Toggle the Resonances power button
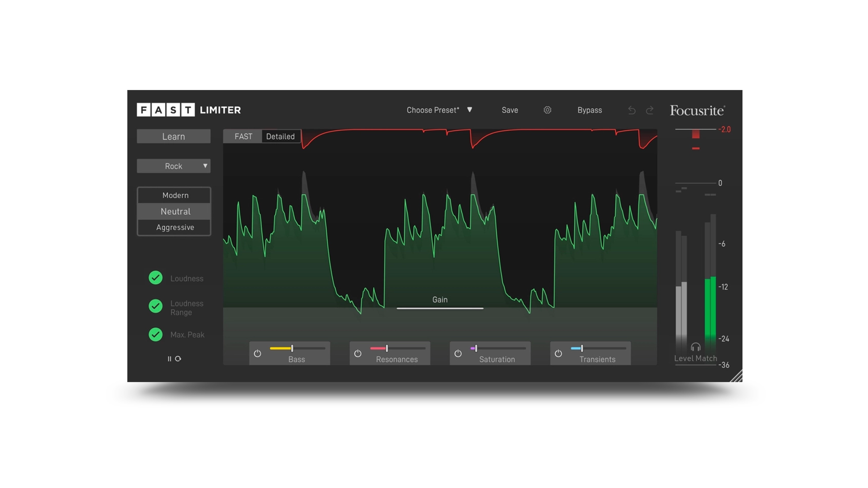 click(358, 353)
